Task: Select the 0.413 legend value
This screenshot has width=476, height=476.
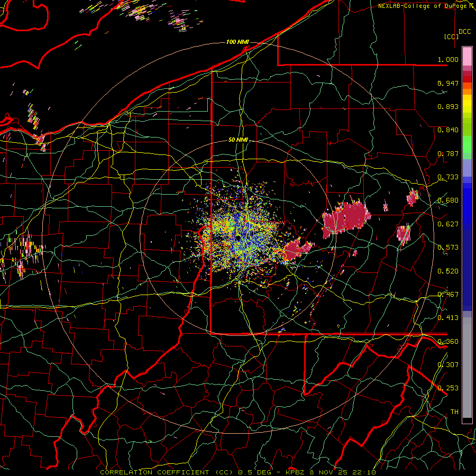Action: coord(448,318)
